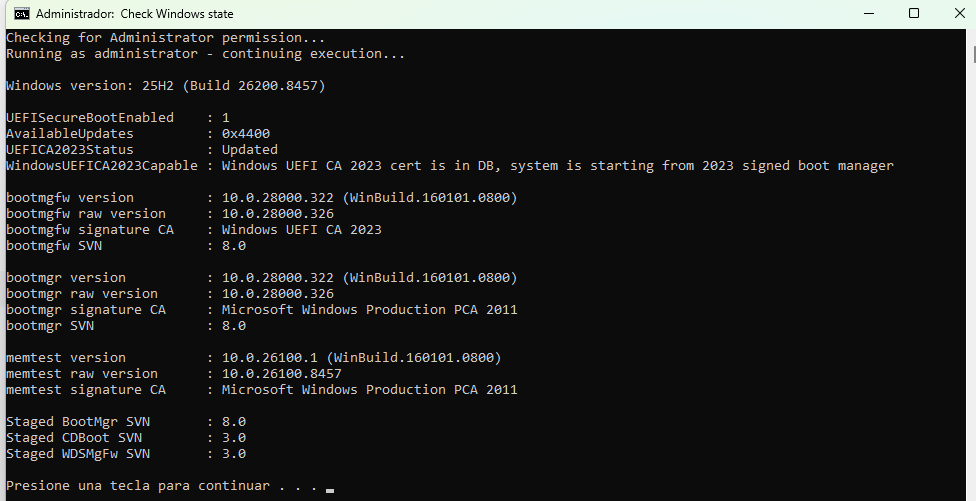Close the Check Windows state window
This screenshot has width=976, height=501.
click(x=959, y=14)
